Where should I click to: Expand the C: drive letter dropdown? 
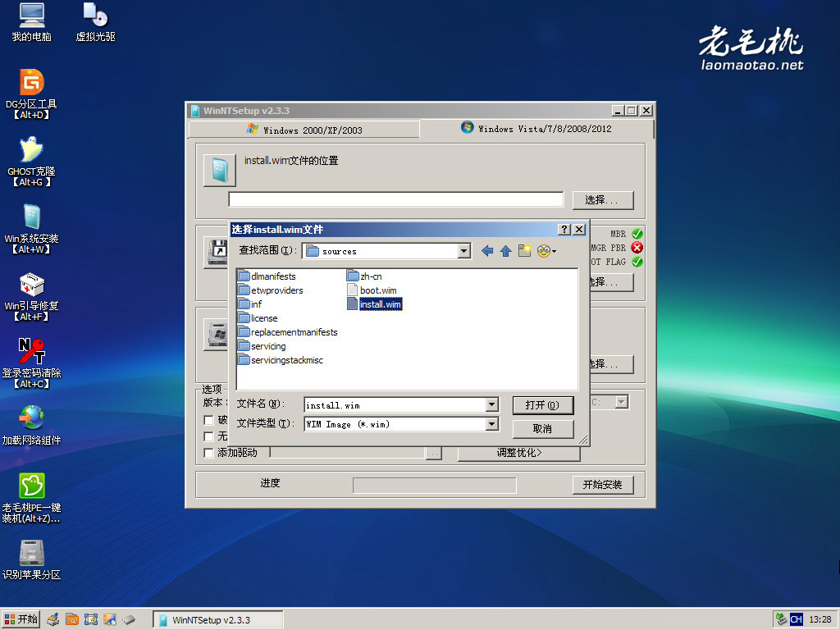click(622, 402)
